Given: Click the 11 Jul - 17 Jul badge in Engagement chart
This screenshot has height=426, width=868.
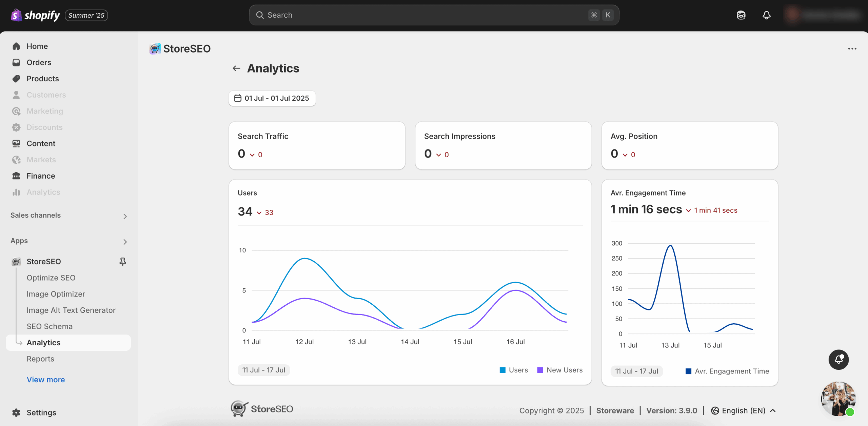Looking at the screenshot, I should (x=637, y=371).
